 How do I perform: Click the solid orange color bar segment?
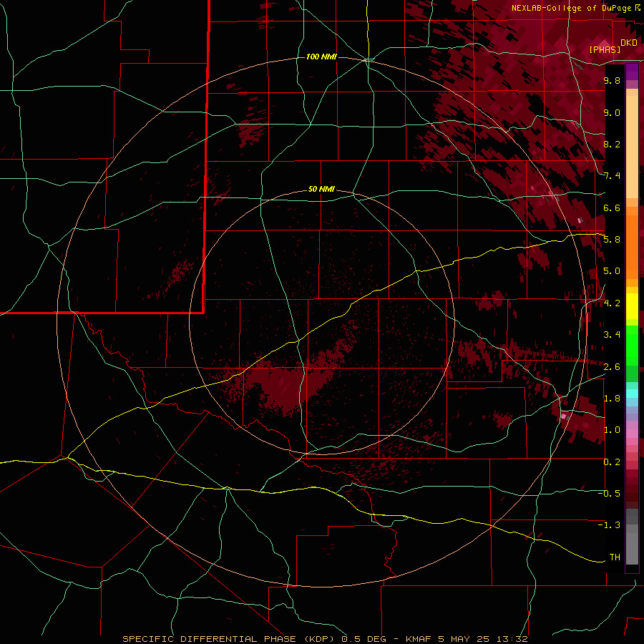pyautogui.click(x=632, y=247)
